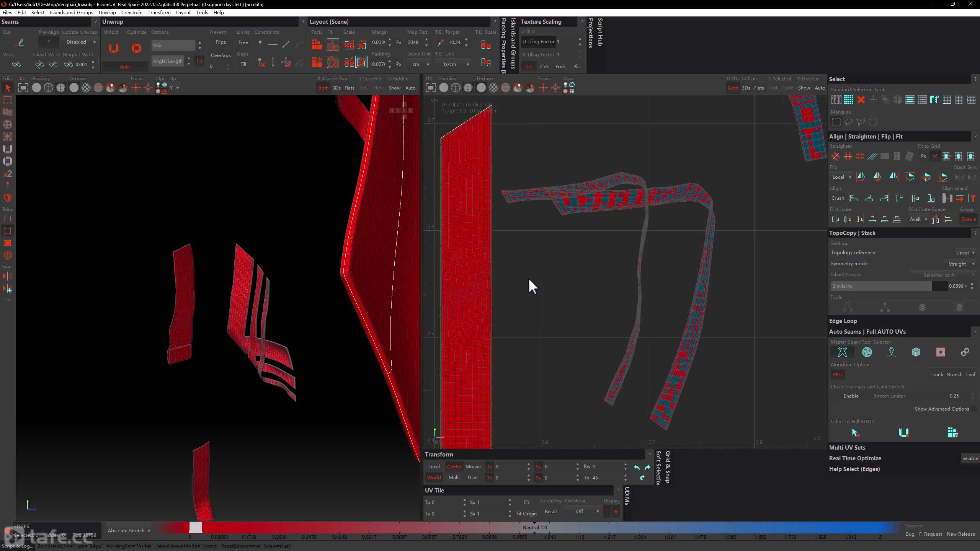Viewport: 980px width, 551px height.
Task: Click the Transform undo arrow icon
Action: pos(637,467)
